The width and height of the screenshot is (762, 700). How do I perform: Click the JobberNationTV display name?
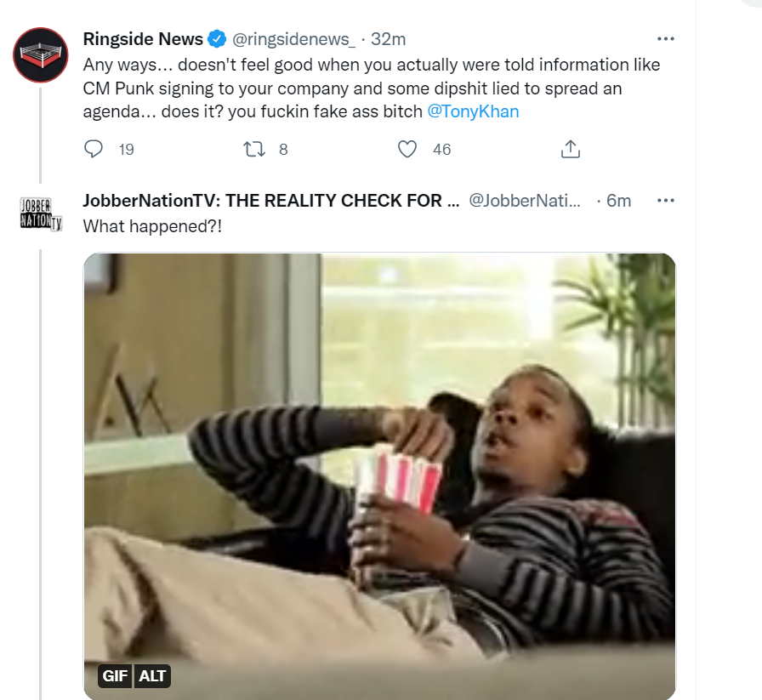270,200
